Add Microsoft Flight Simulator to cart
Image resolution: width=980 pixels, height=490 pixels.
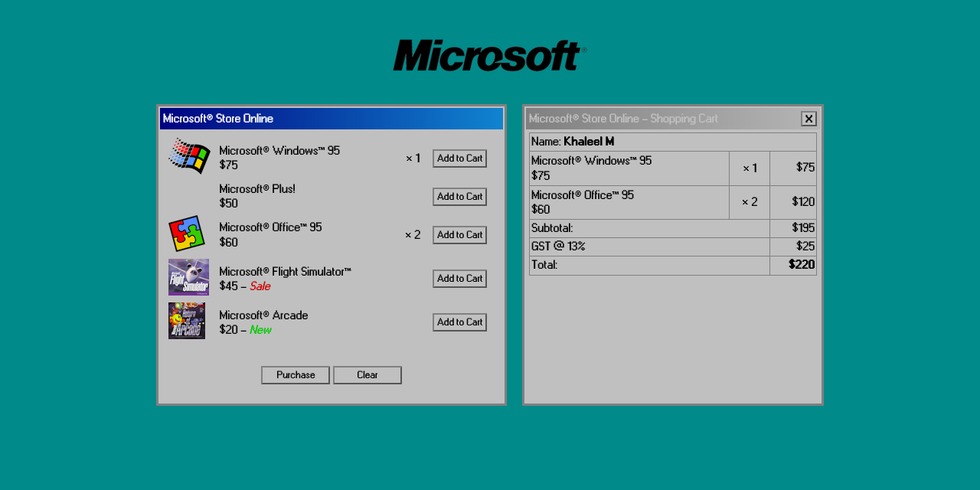point(459,278)
